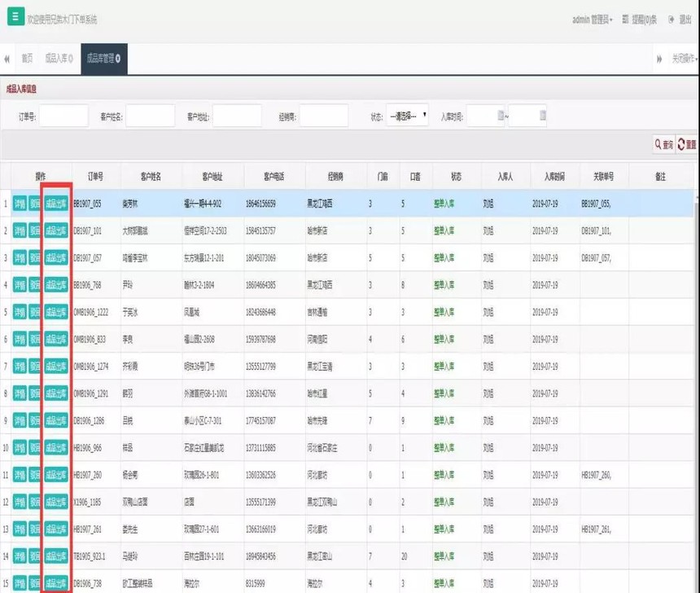
Task: Click 成品出库 for order OMB1906_833
Action: [56, 339]
